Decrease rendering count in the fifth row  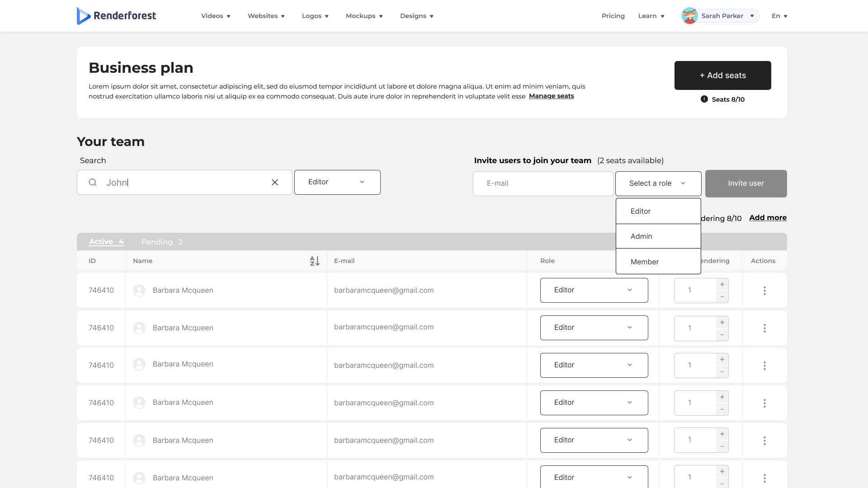coord(722,447)
